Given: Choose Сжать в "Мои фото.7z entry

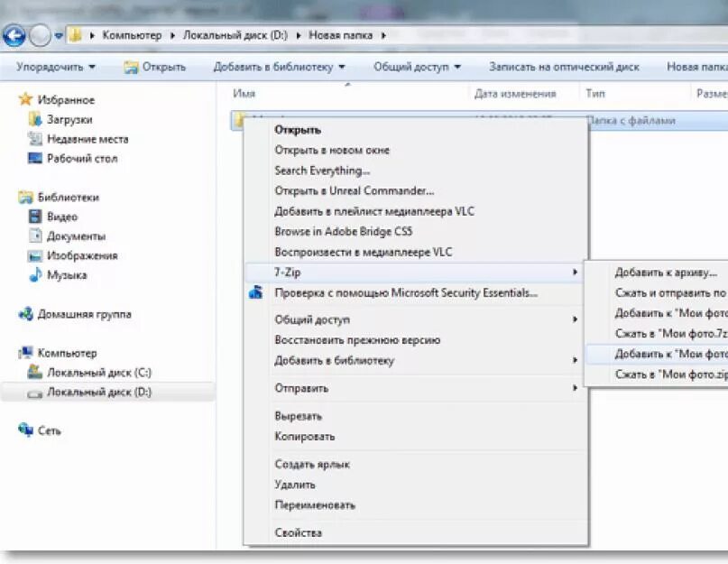Looking at the screenshot, I should point(657,334).
